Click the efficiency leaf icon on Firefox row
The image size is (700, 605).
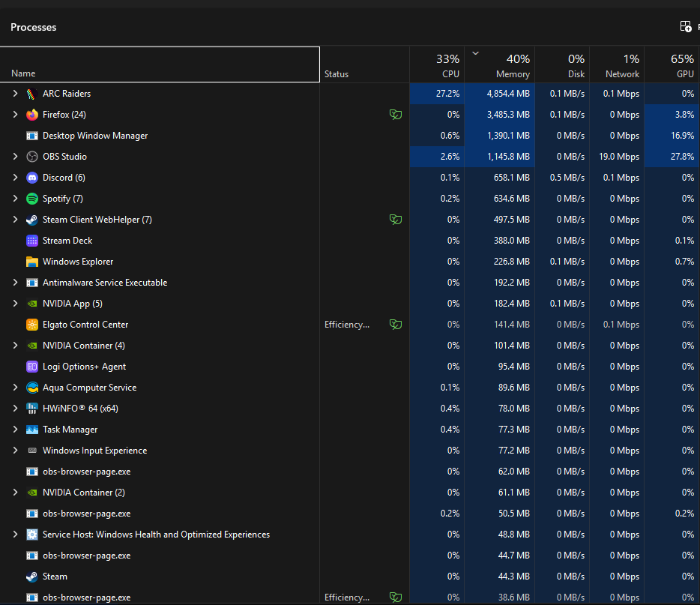(x=396, y=115)
